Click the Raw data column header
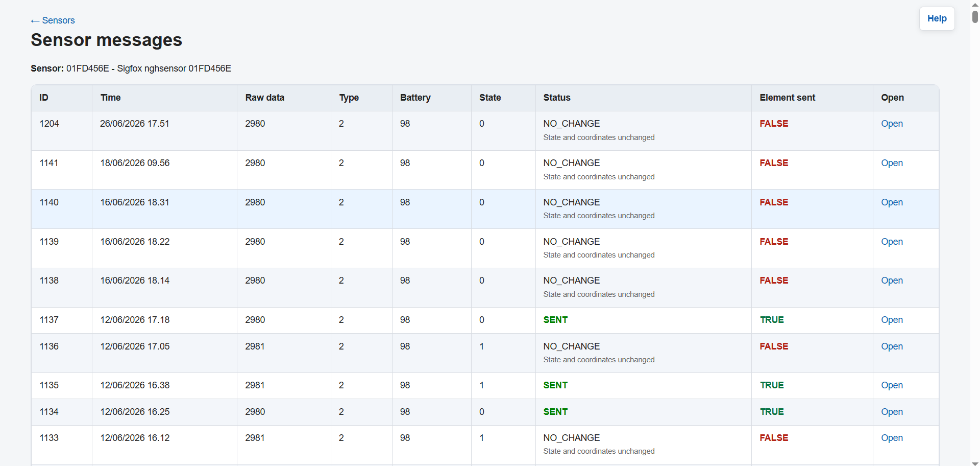Viewport: 980px width, 466px height. point(264,98)
